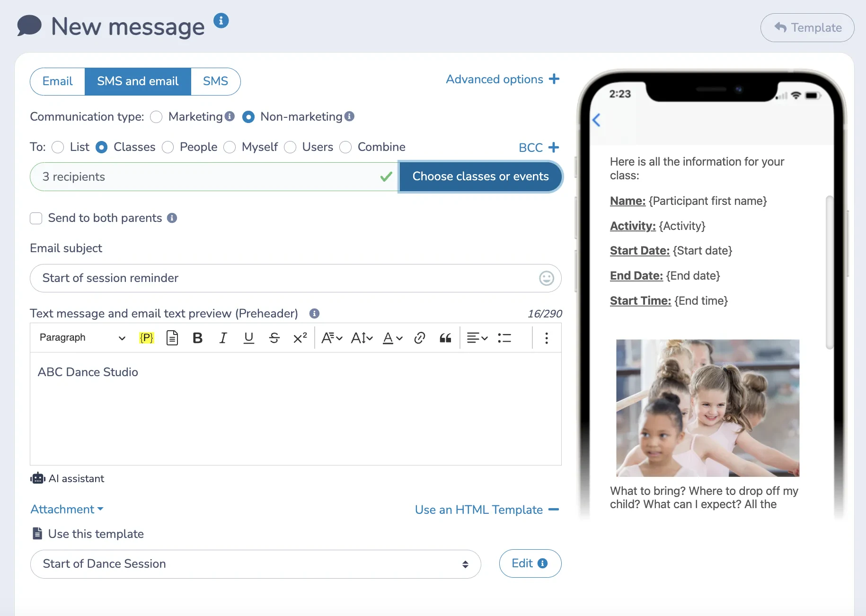
Task: Select the Combine recipient option
Action: click(x=345, y=147)
